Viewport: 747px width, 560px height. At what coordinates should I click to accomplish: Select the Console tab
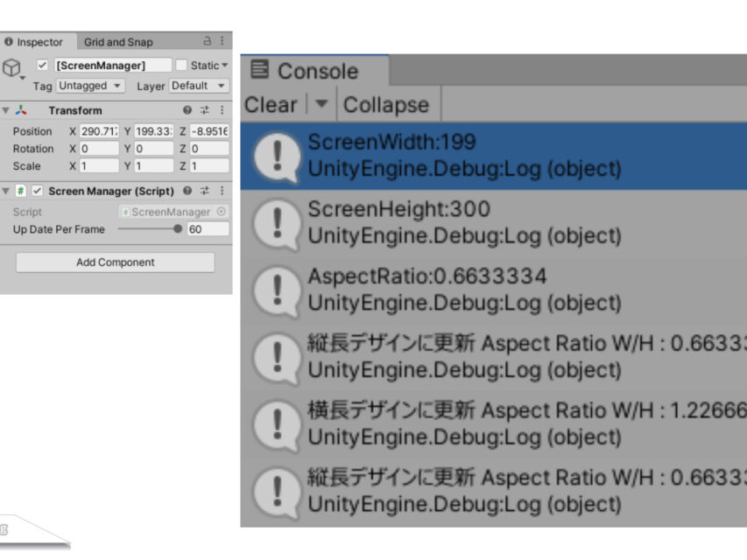point(305,71)
